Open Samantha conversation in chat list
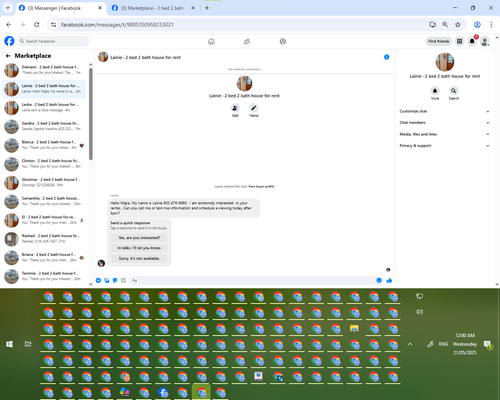This screenshot has height=400, width=500. coord(44,201)
